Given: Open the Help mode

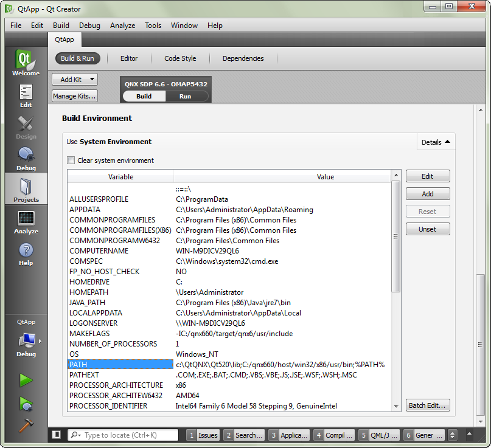Looking at the screenshot, I should (x=26, y=253).
